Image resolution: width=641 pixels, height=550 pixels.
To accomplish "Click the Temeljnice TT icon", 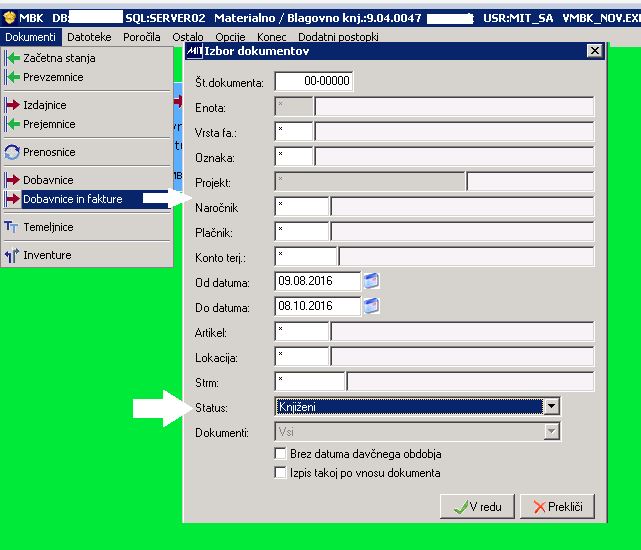I will click(11, 227).
